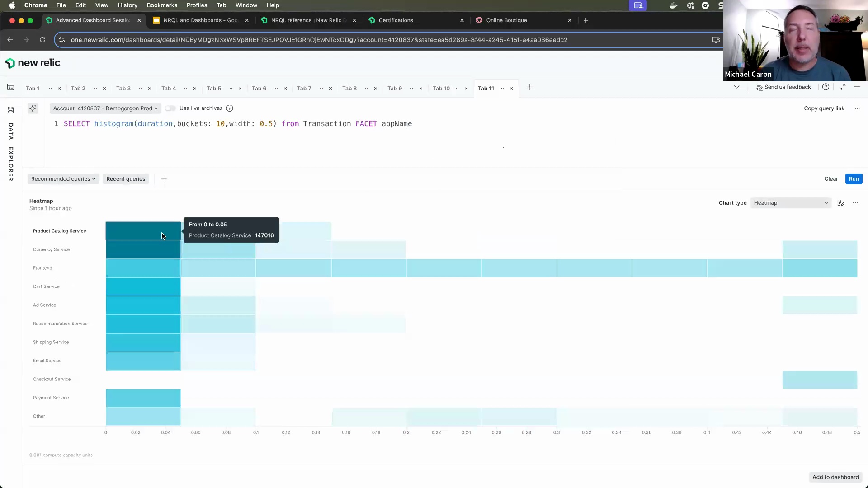The height and width of the screenshot is (488, 868).
Task: Click Add to dashboard button
Action: [x=835, y=477]
